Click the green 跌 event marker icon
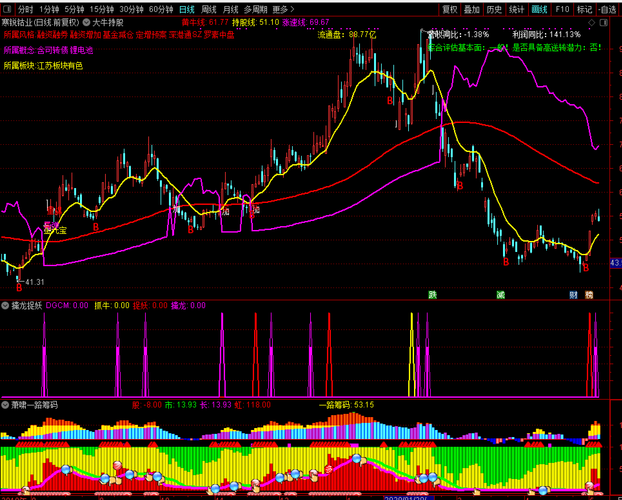Image resolution: width=622 pixels, height=500 pixels. tap(433, 295)
